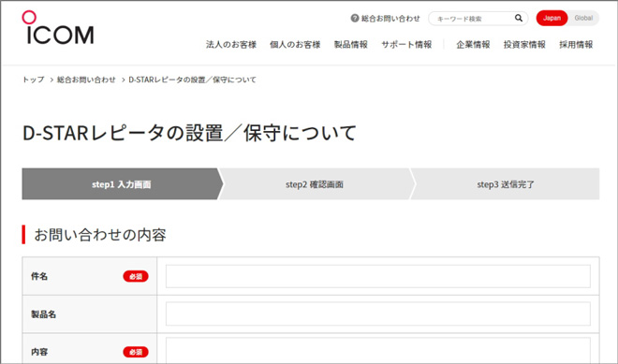Image resolution: width=618 pixels, height=364 pixels.
Task: Switch site to Global
Action: (x=583, y=18)
